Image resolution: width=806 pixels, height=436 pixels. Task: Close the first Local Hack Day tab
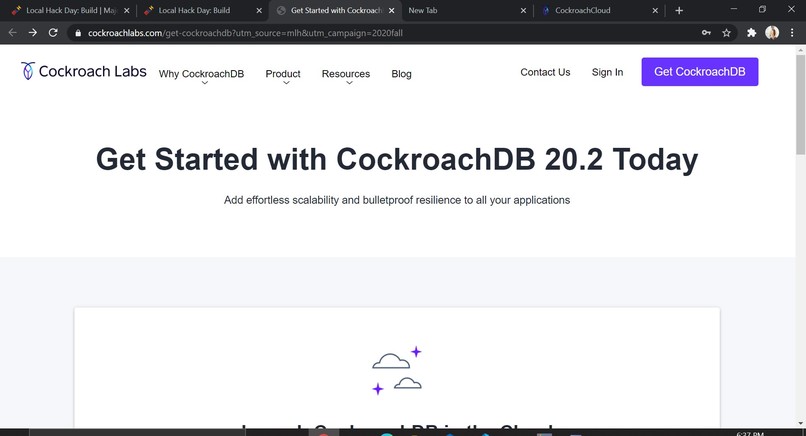[126, 10]
